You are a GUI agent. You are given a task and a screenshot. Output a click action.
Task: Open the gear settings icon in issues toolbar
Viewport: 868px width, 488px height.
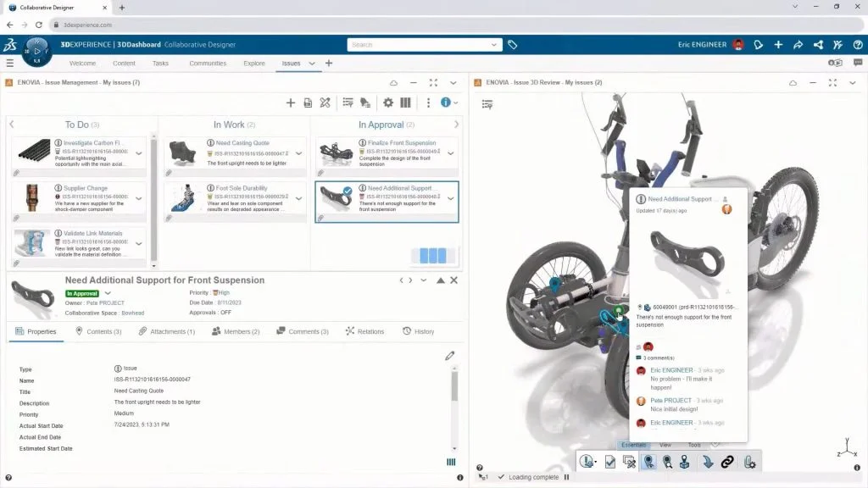(x=388, y=103)
